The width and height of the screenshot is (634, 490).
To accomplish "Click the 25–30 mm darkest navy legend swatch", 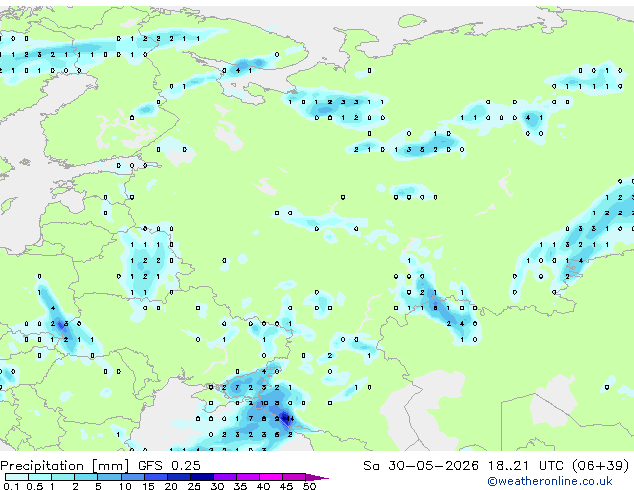I will [202, 477].
